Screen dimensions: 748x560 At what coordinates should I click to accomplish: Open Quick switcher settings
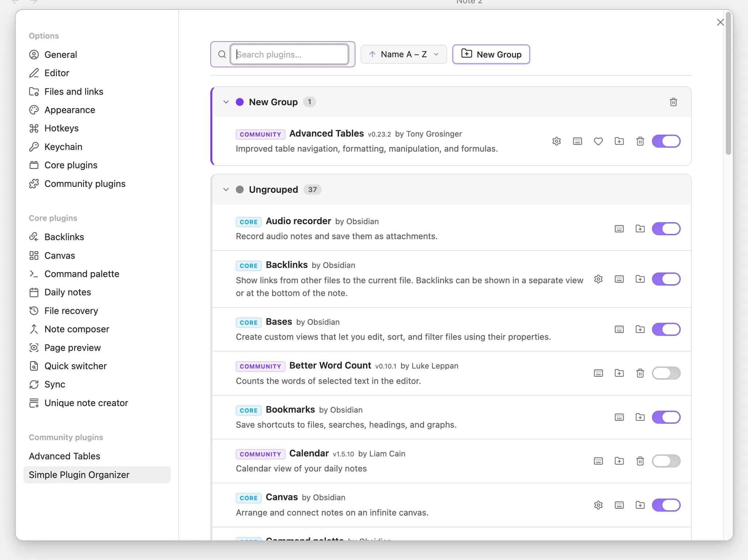pos(97,366)
